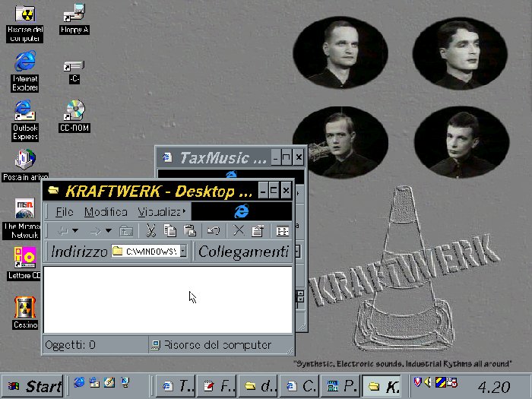Click the Undo icon in Explorer toolbar

[214, 231]
